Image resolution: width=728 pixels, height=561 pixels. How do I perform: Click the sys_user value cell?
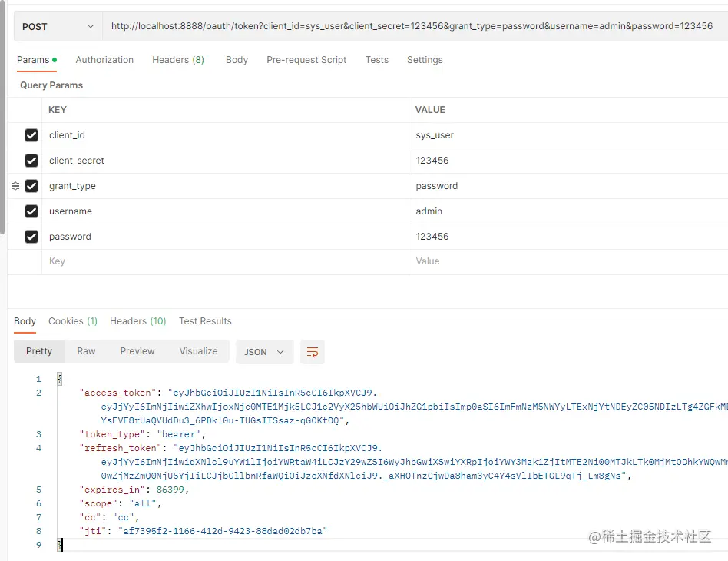(568, 135)
